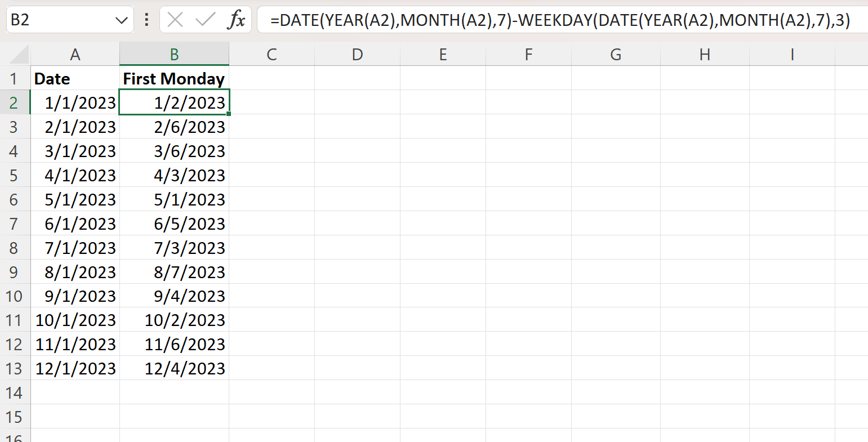Screen dimensions: 868x442
Task: Select row 9 header
Action: 15,272
